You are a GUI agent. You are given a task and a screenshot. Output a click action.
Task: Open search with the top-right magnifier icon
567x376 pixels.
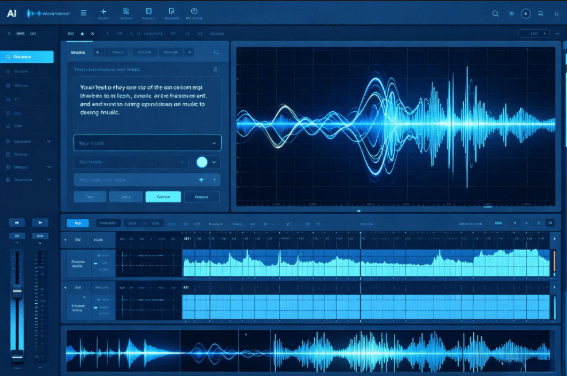point(495,14)
